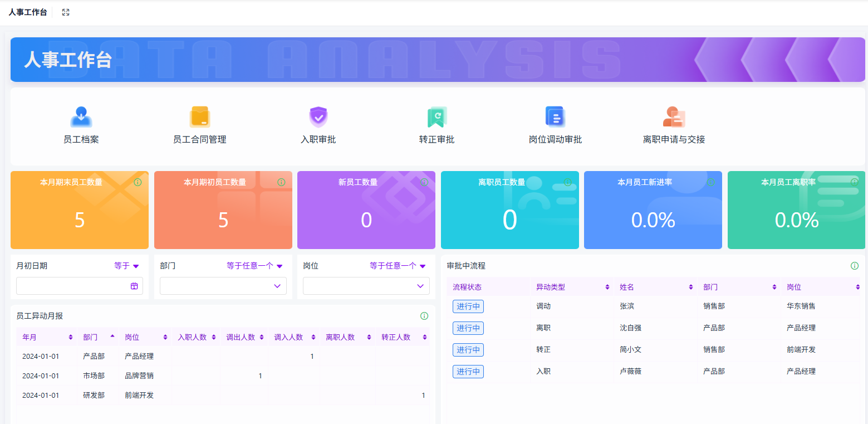
Task: Click the 新员工数量 stat card
Action: tap(366, 210)
